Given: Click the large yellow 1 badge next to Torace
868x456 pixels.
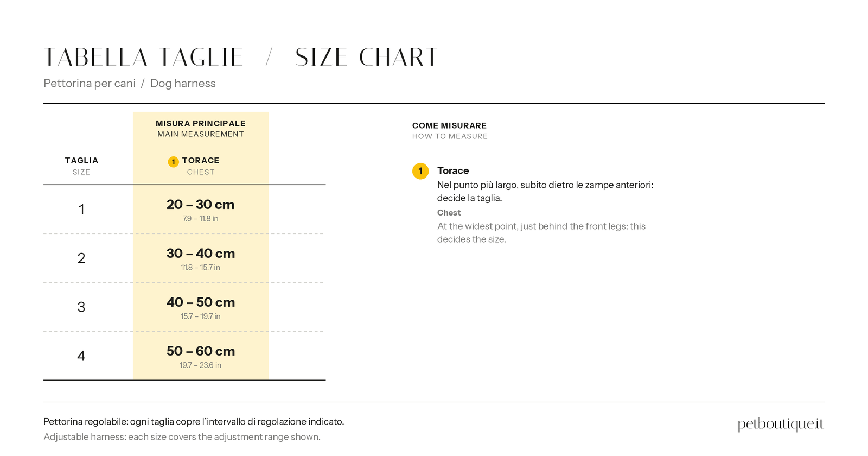Looking at the screenshot, I should click(420, 171).
